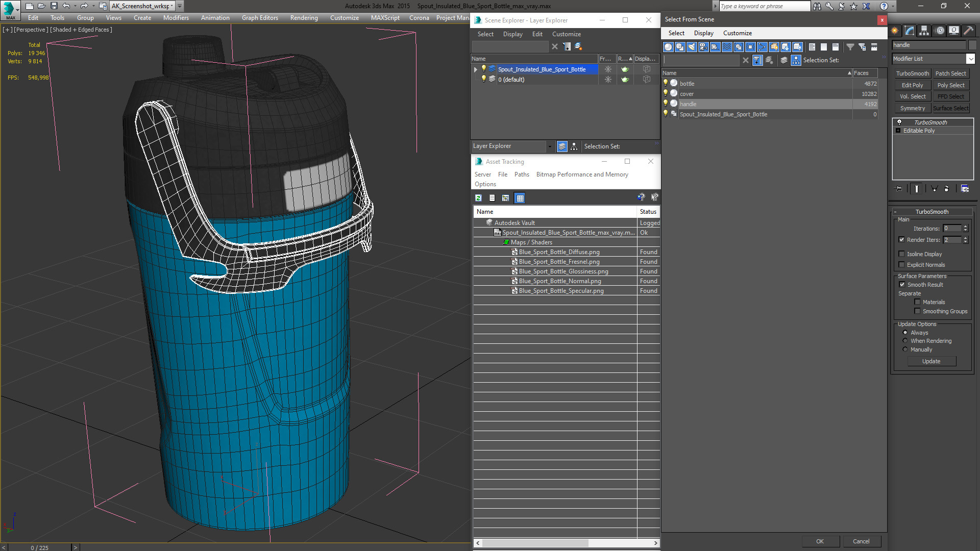Open the Modifier List dropdown
This screenshot has width=980, height=551.
[x=970, y=59]
